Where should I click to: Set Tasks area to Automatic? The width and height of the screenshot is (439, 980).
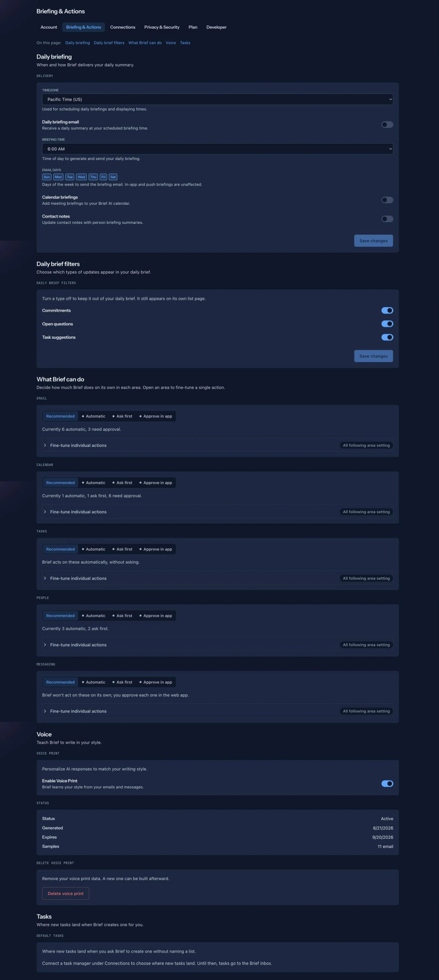pyautogui.click(x=94, y=549)
